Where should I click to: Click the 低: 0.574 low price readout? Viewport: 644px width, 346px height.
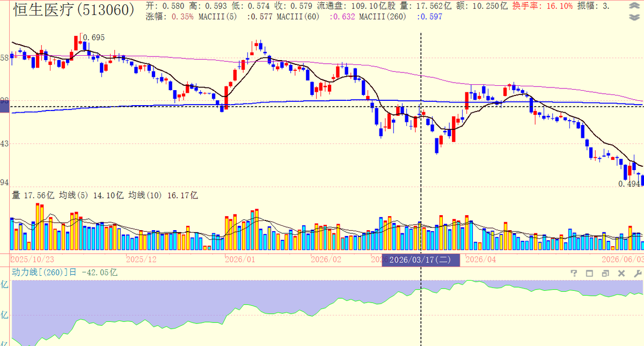(250, 6)
